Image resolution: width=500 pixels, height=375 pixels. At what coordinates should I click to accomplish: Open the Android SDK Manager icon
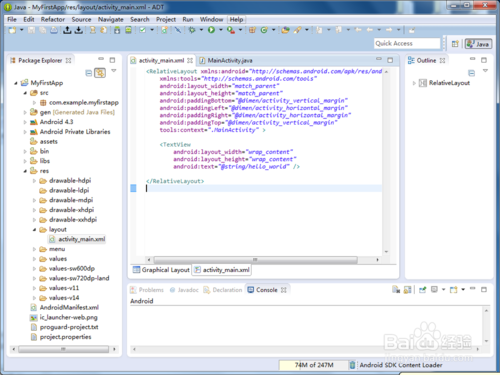click(x=117, y=30)
